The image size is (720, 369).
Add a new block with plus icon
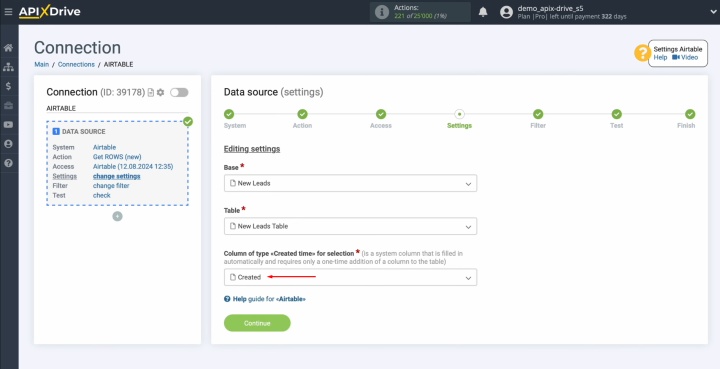click(118, 216)
